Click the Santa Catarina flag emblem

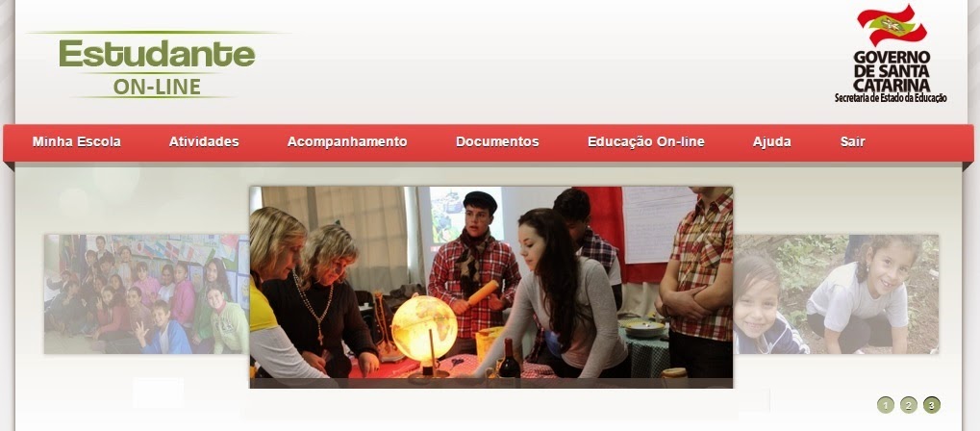[892, 26]
